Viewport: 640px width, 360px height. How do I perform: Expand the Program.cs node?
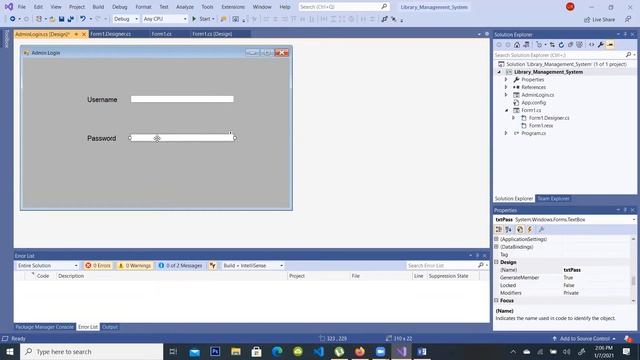506,133
